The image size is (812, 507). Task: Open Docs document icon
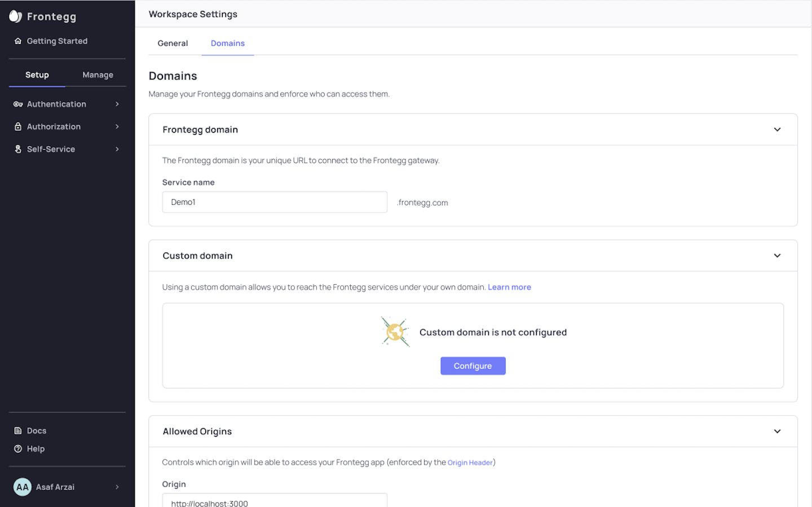[x=18, y=431]
